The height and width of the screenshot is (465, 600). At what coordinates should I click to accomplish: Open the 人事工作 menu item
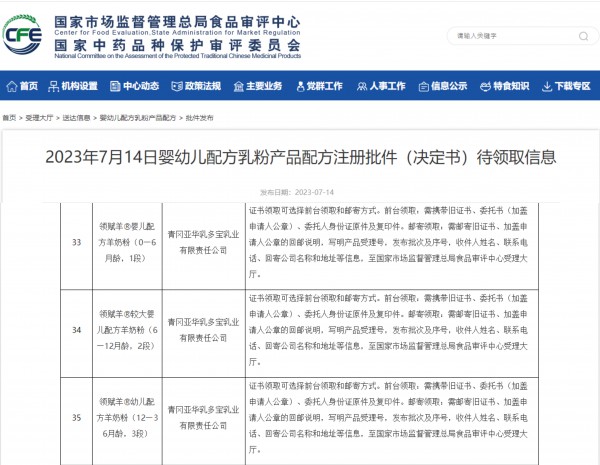click(387, 86)
